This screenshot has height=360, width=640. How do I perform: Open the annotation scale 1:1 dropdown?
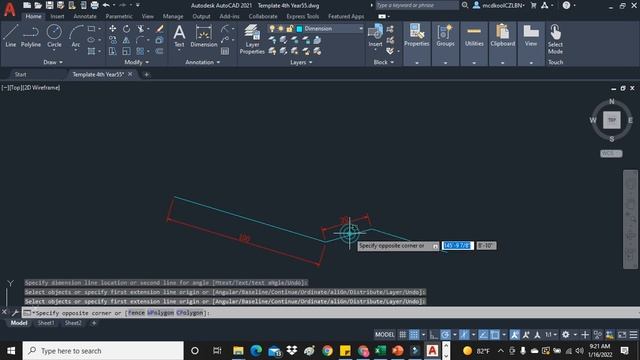coord(551,335)
